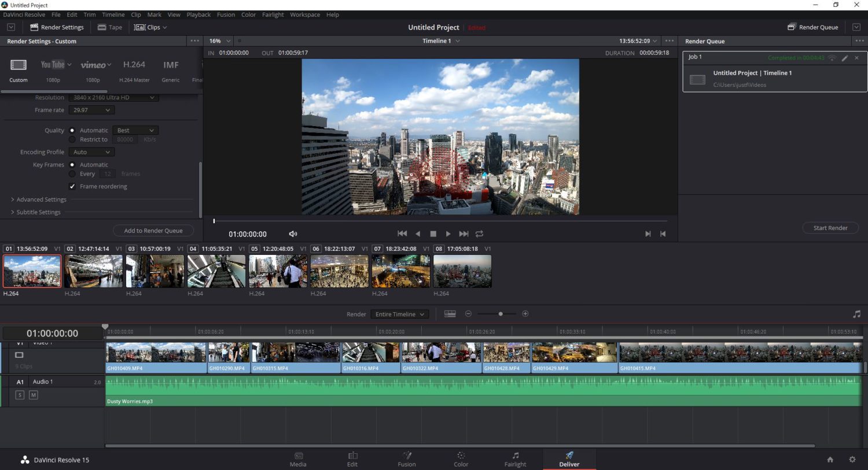This screenshot has height=470, width=868.
Task: Open the Entire Timeline render dropdown
Action: [399, 314]
